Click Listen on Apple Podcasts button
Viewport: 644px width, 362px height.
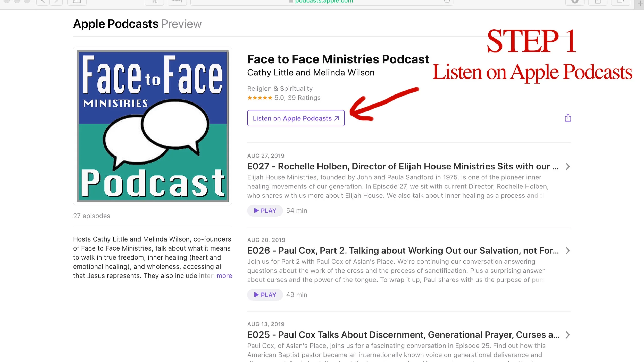tap(296, 118)
